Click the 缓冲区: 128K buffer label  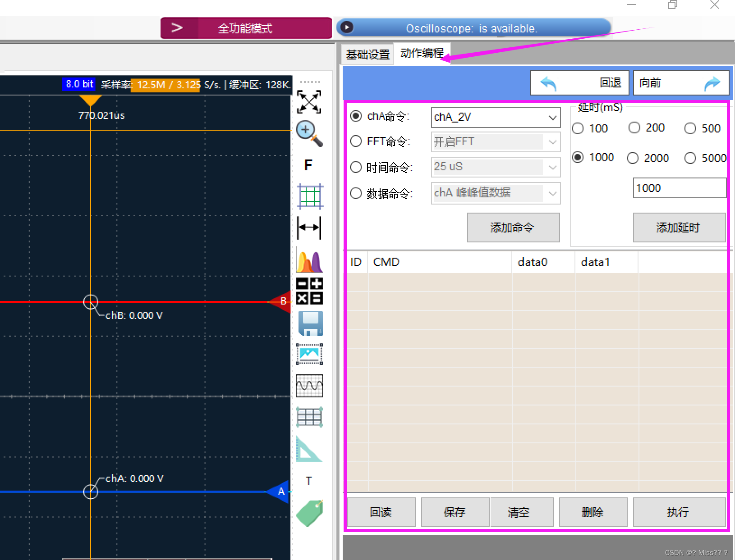(259, 85)
